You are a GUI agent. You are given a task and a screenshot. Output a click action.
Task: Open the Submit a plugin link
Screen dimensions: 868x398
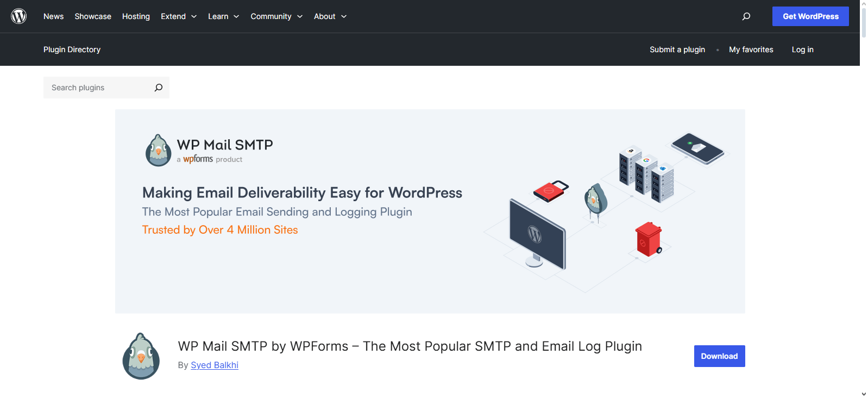[677, 49]
